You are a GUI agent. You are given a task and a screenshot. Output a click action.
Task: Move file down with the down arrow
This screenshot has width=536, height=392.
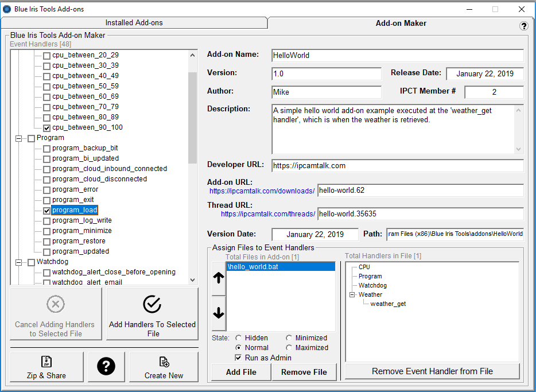click(x=219, y=313)
